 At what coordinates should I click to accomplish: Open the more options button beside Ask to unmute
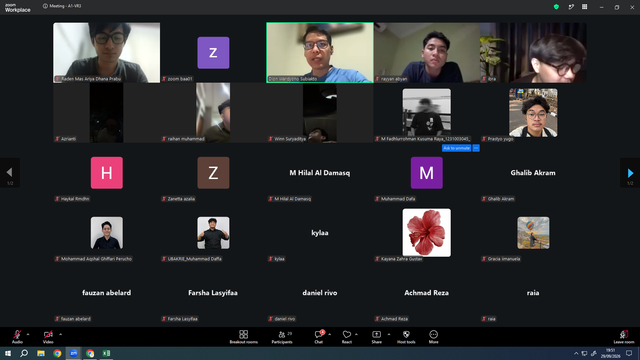(476, 148)
